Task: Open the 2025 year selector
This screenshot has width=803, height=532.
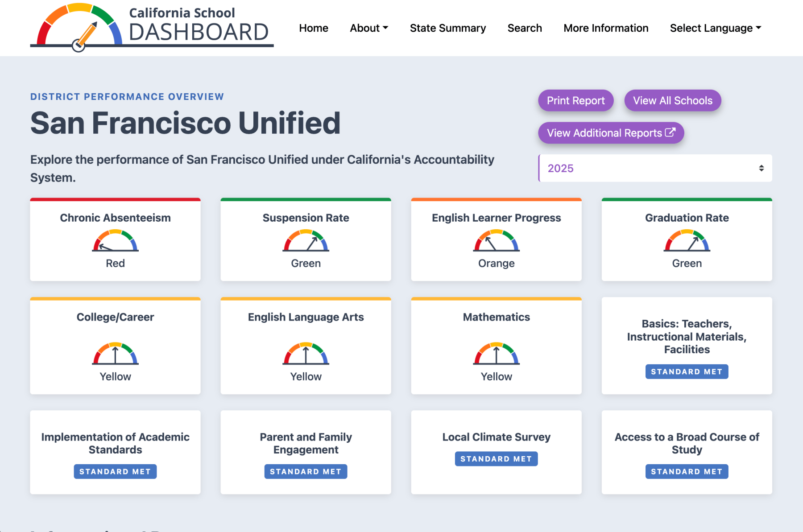Action: 655,168
